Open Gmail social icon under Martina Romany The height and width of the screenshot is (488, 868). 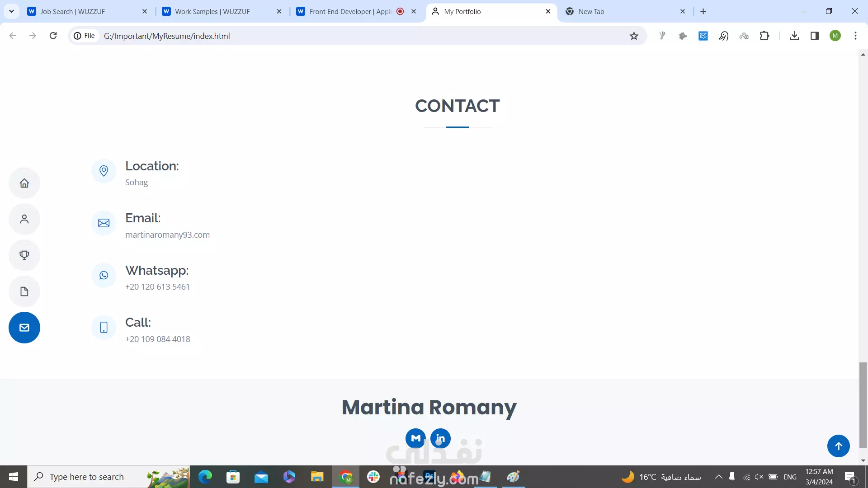click(415, 438)
